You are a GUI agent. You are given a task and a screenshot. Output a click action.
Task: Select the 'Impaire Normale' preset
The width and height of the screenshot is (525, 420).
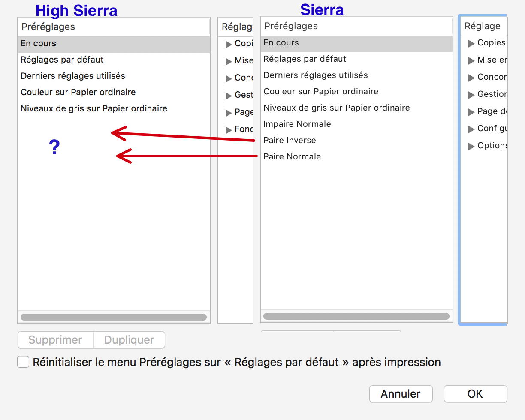(x=356, y=124)
